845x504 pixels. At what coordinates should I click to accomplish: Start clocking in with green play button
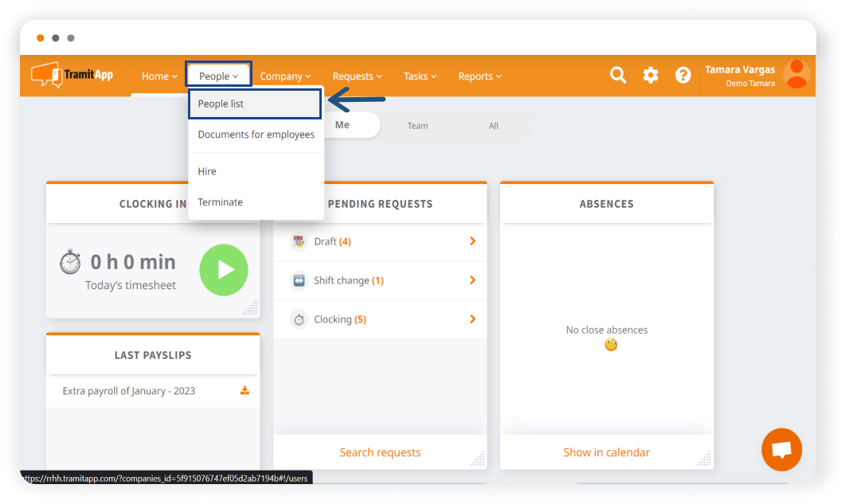224,270
